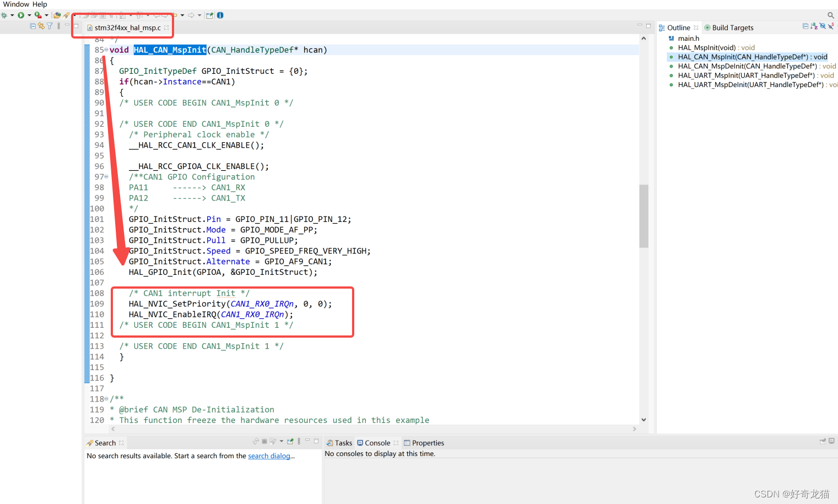Maximize the editor area
Screen dimensions: 838x504
click(x=648, y=26)
